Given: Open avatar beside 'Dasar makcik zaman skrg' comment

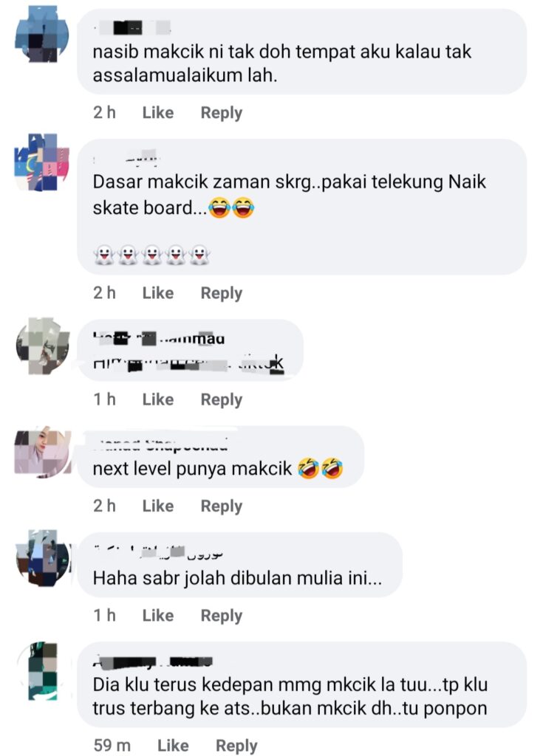Looking at the screenshot, I should coord(42,162).
